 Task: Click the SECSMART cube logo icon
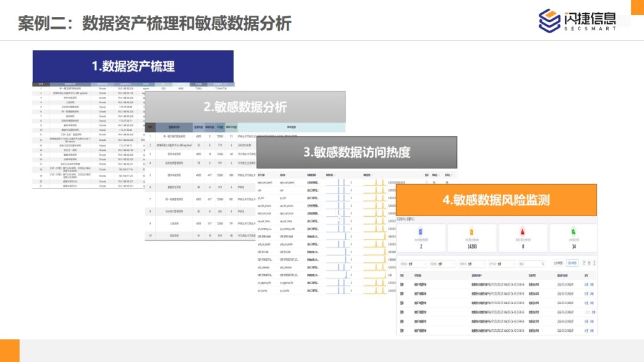tap(549, 21)
